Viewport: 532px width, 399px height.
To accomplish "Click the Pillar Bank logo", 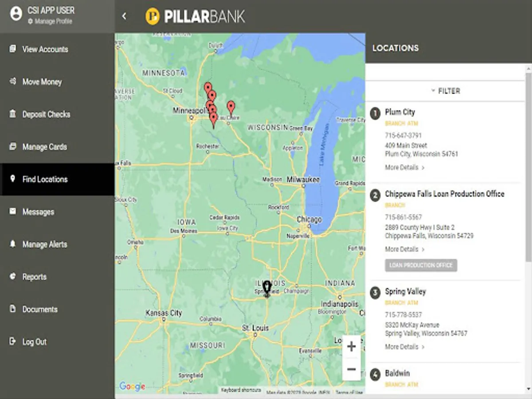I will pos(195,16).
